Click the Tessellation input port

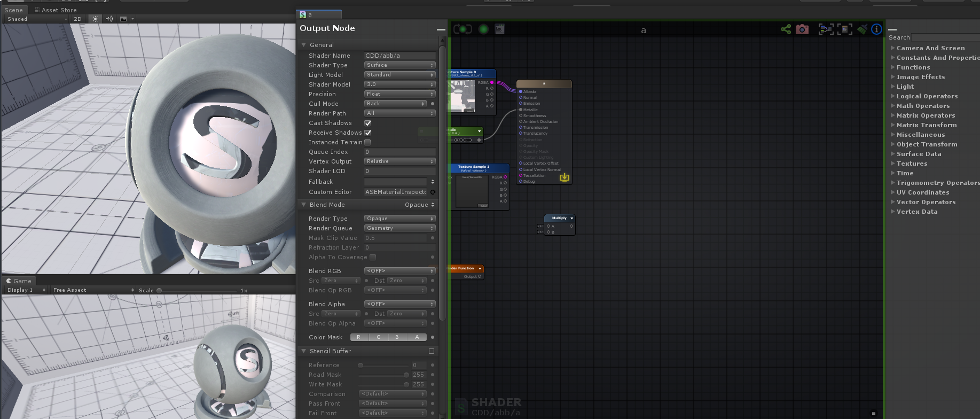[521, 175]
